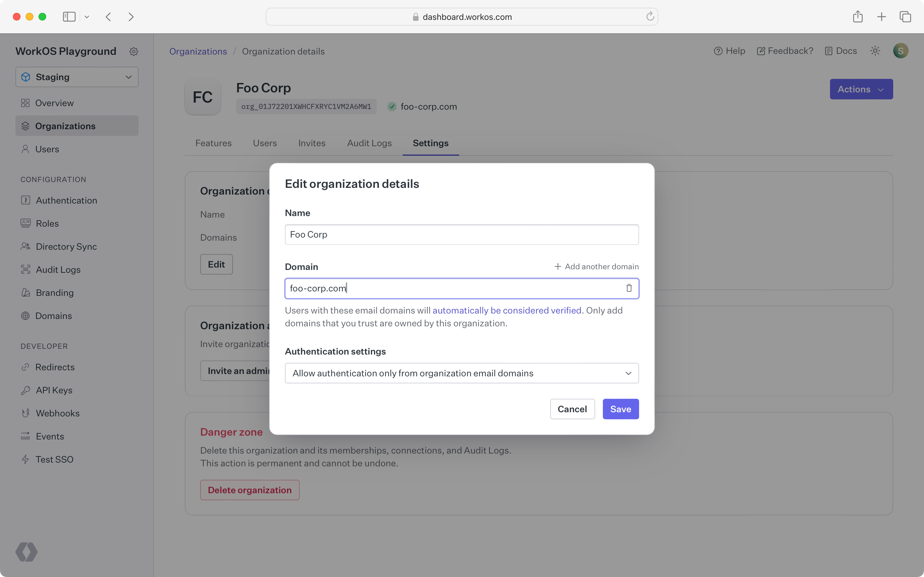Click the Audit Logs sidebar icon
This screenshot has width=924, height=577.
tap(25, 269)
